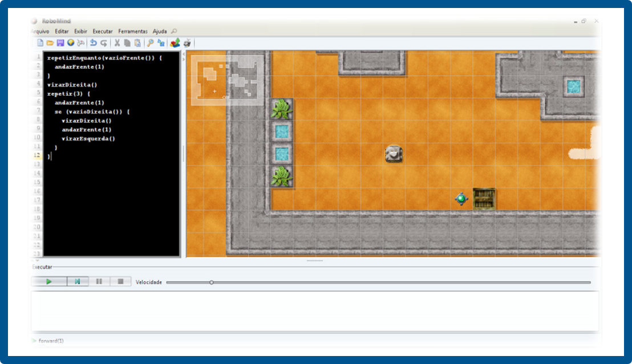Pause the program execution
Viewport: 632px width, 364px height.
click(x=99, y=281)
